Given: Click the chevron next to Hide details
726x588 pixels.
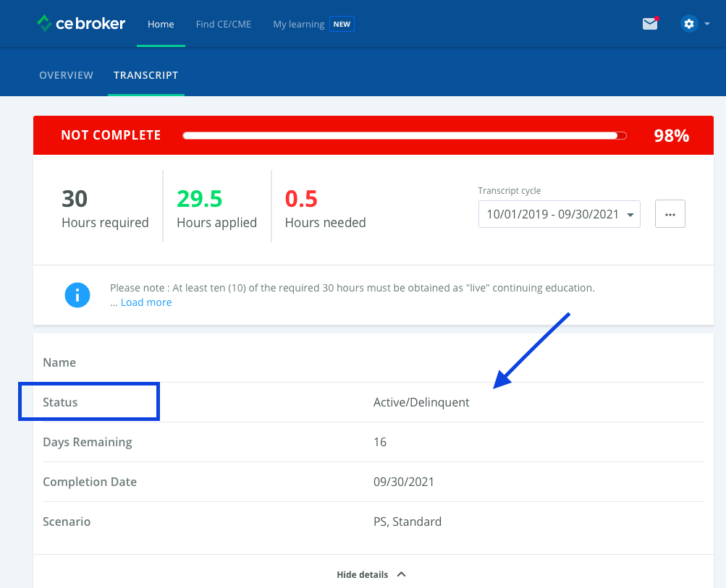Looking at the screenshot, I should click(x=402, y=574).
